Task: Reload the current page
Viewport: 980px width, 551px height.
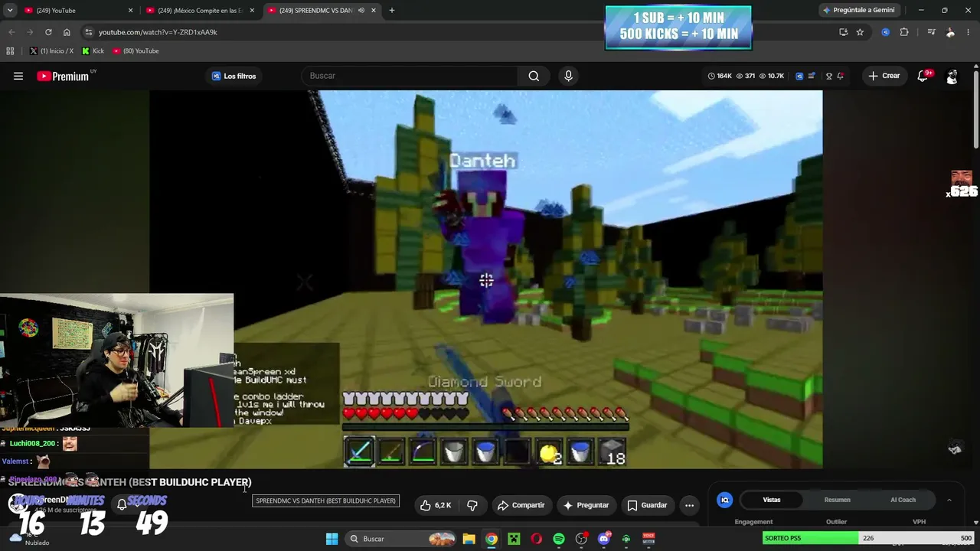Action: click(48, 32)
